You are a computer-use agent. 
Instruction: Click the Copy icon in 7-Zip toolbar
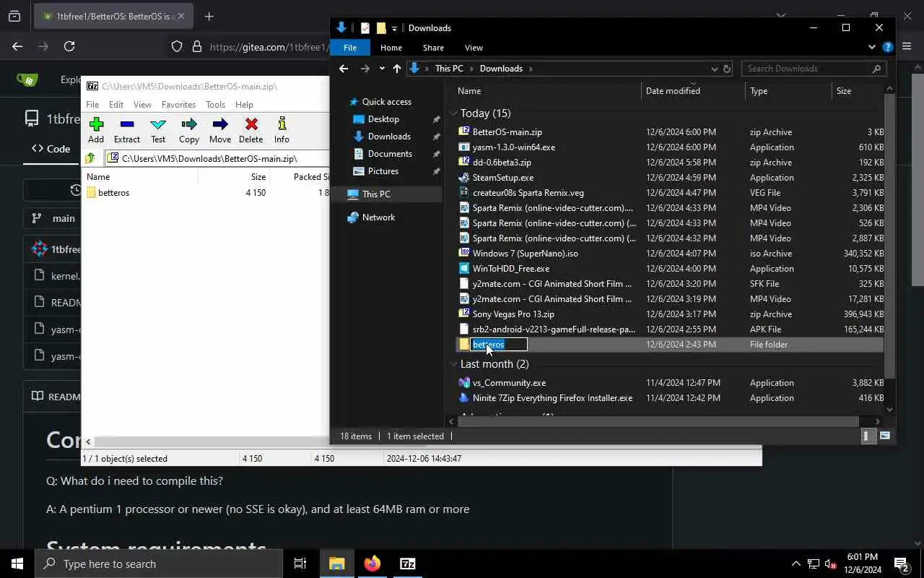(189, 131)
